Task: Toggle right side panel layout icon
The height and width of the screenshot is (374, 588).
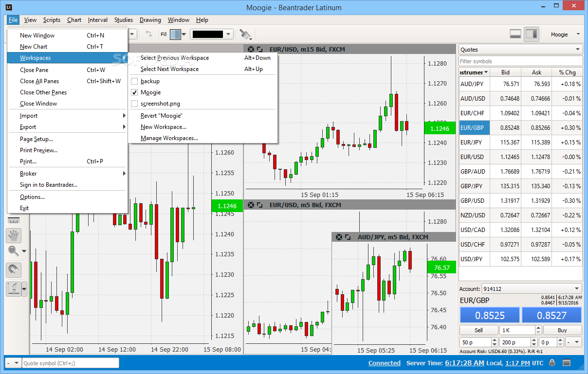Action: [532, 34]
